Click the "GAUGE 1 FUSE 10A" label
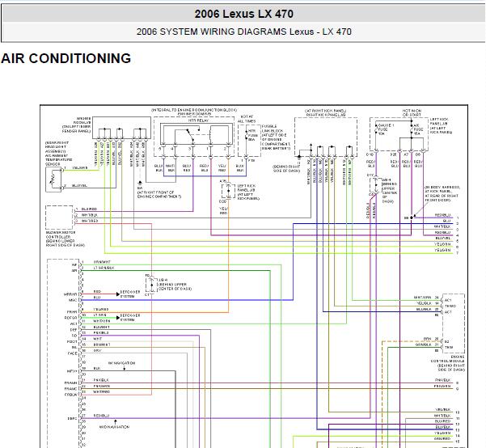 point(386,129)
